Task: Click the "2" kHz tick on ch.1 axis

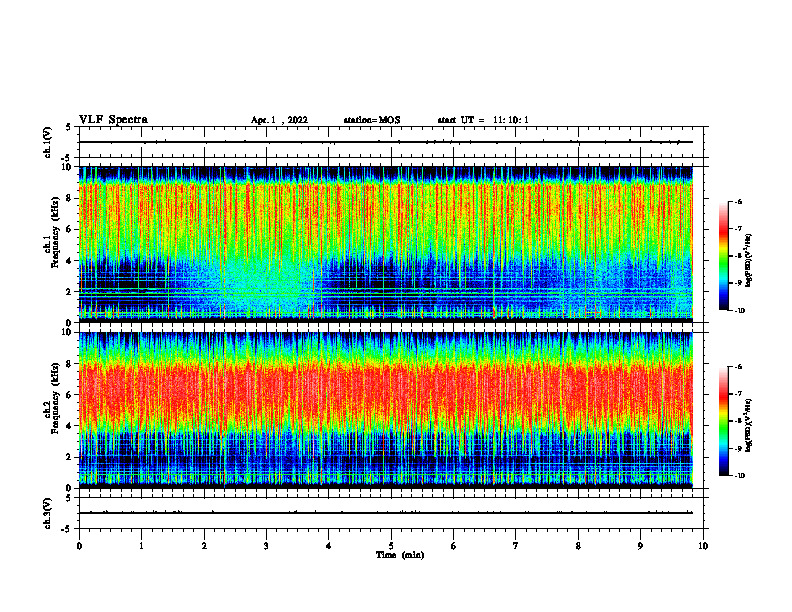Action: (70, 291)
